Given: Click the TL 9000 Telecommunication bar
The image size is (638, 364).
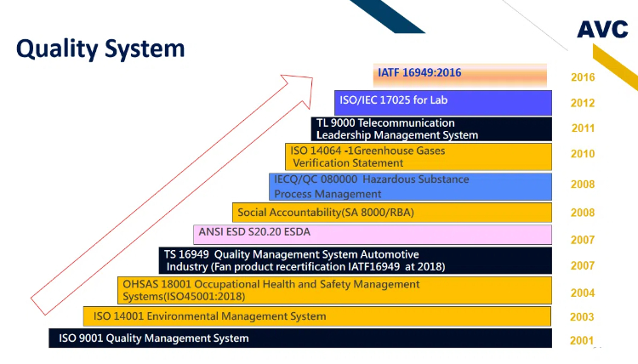Looking at the screenshot, I should [431, 129].
